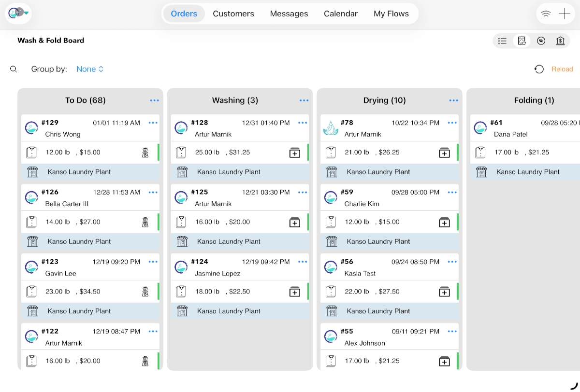
Task: Click the plus icon to create new order
Action: tap(564, 14)
